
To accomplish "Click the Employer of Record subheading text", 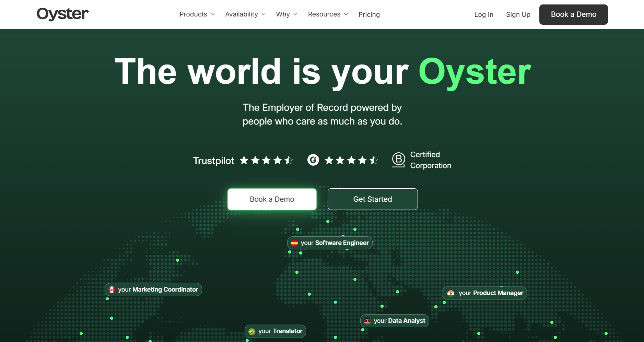I will (x=322, y=114).
